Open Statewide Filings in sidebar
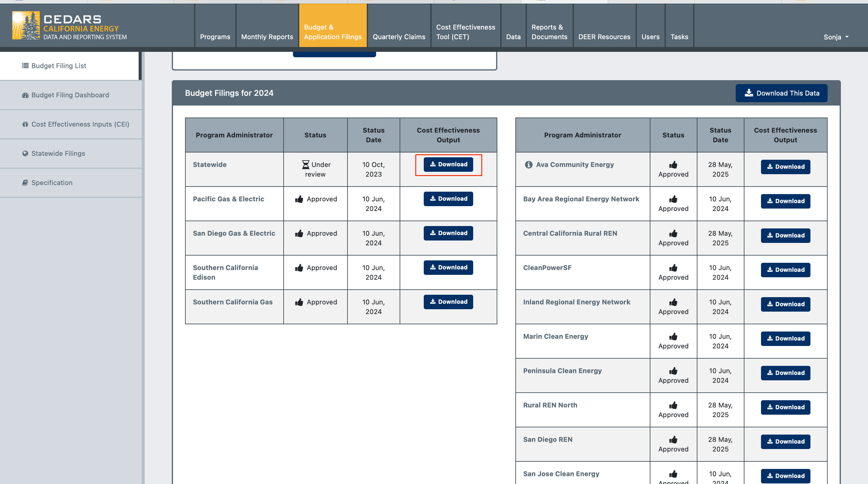Image resolution: width=868 pixels, height=484 pixels. coord(71,154)
